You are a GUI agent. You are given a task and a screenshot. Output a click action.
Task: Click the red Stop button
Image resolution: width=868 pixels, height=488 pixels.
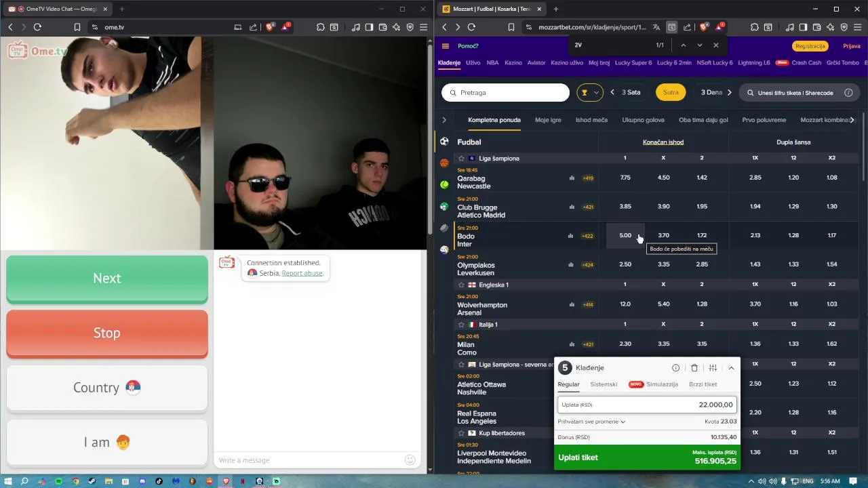point(107,333)
